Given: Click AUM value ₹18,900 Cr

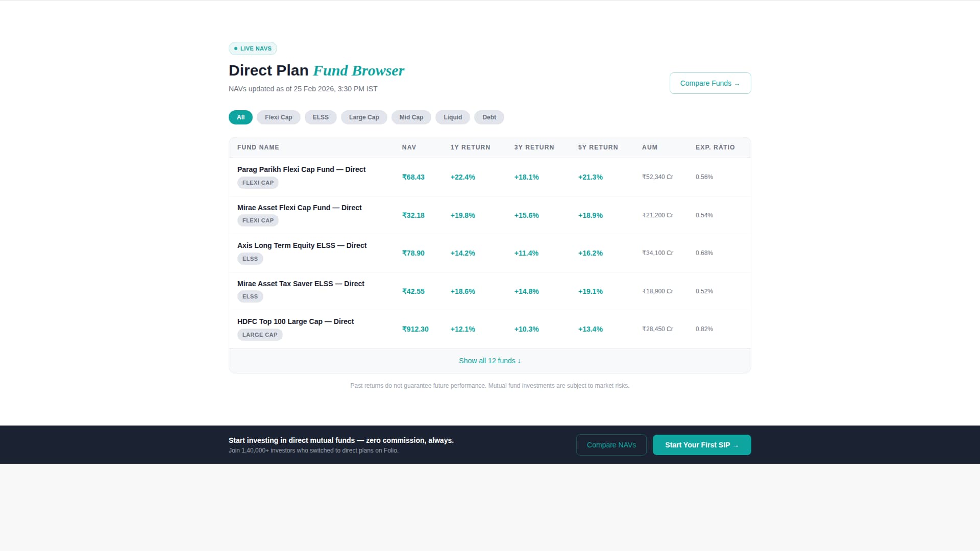Looking at the screenshot, I should click(657, 291).
